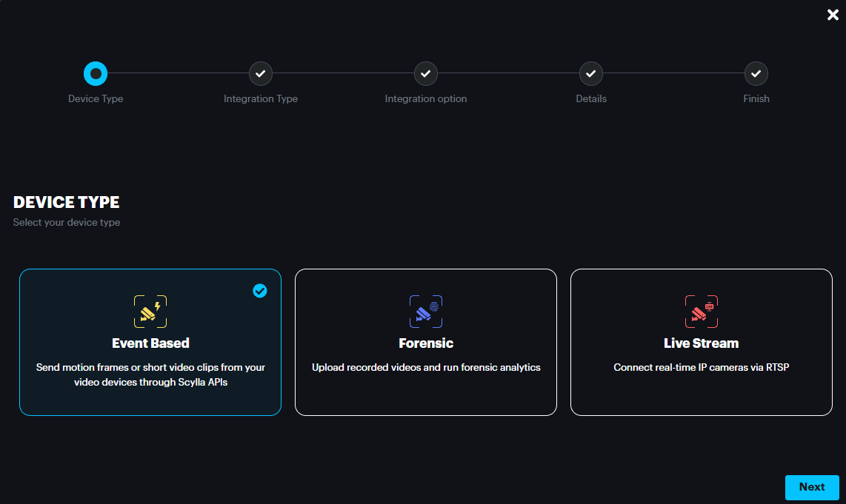Click the Event Based camera icon

(150, 312)
